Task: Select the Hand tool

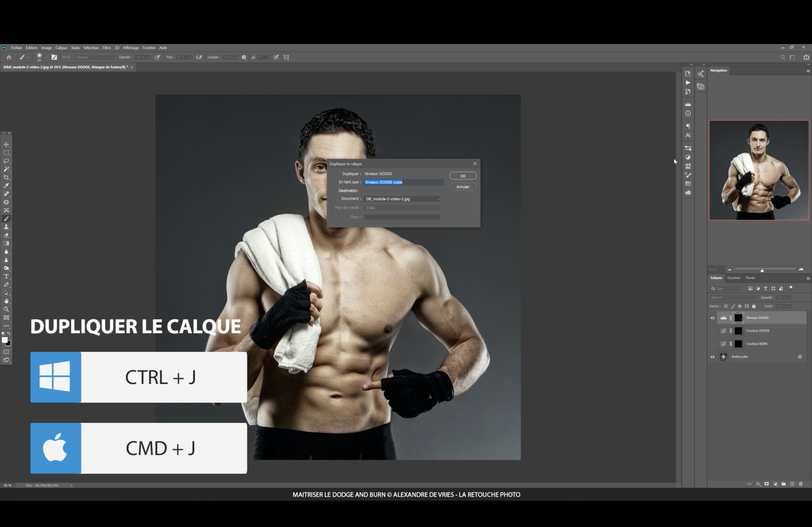Action: pos(6,301)
